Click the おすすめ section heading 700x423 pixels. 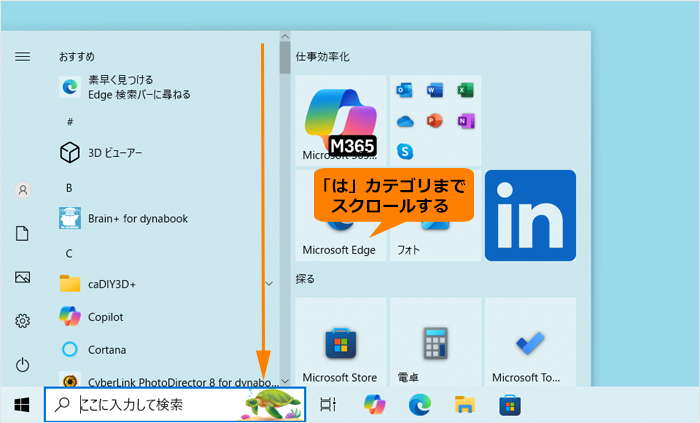coord(77,57)
